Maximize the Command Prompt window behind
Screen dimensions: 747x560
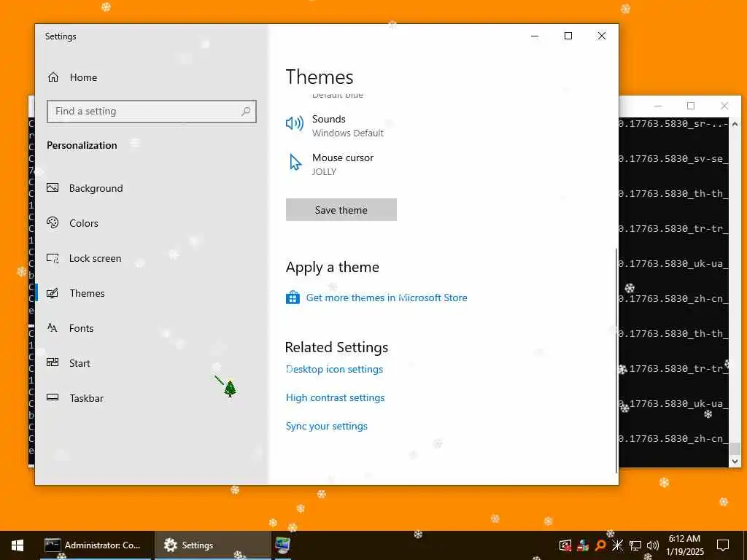click(691, 106)
